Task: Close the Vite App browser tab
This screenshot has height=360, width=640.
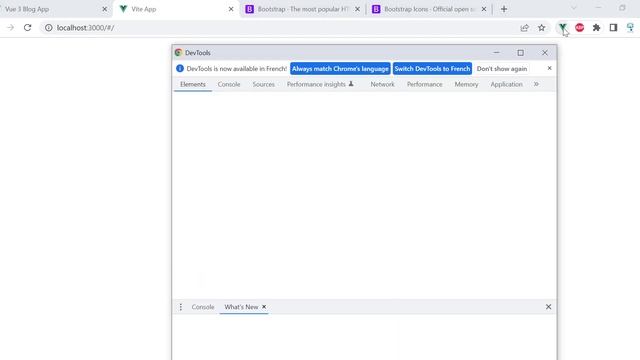Action: [x=231, y=9]
